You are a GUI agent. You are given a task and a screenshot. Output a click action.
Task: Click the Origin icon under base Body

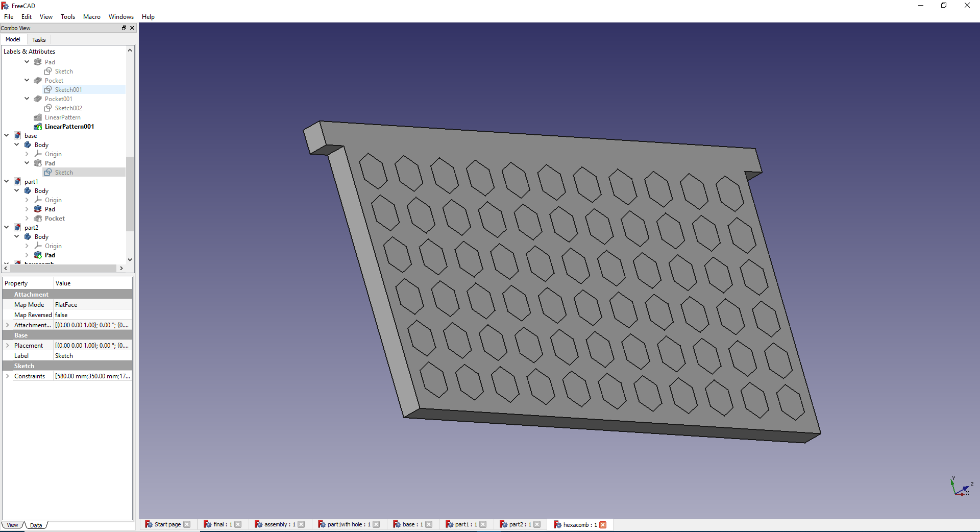coord(38,154)
